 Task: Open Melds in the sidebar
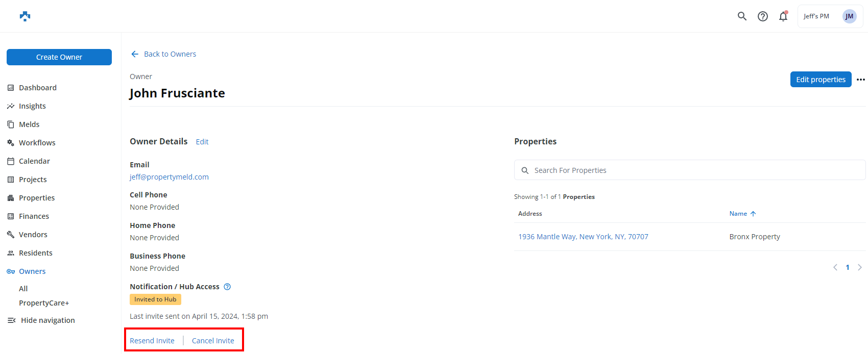click(x=29, y=124)
